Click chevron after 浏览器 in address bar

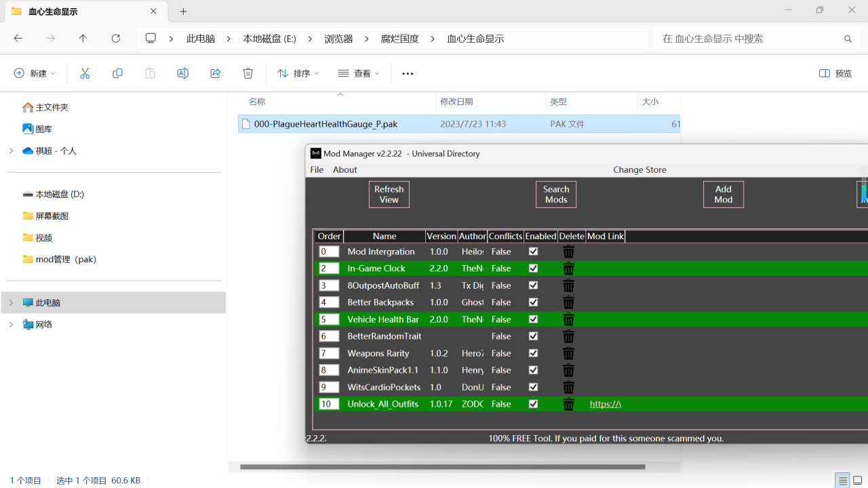[367, 39]
